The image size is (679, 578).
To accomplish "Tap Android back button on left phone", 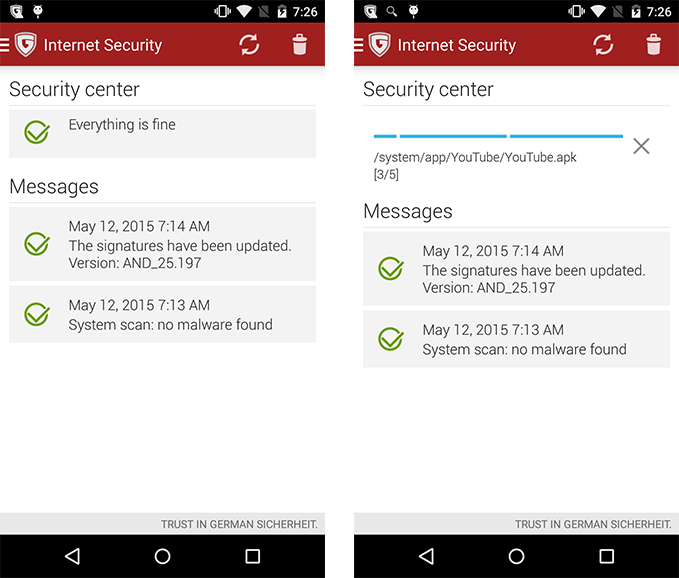I will [72, 556].
